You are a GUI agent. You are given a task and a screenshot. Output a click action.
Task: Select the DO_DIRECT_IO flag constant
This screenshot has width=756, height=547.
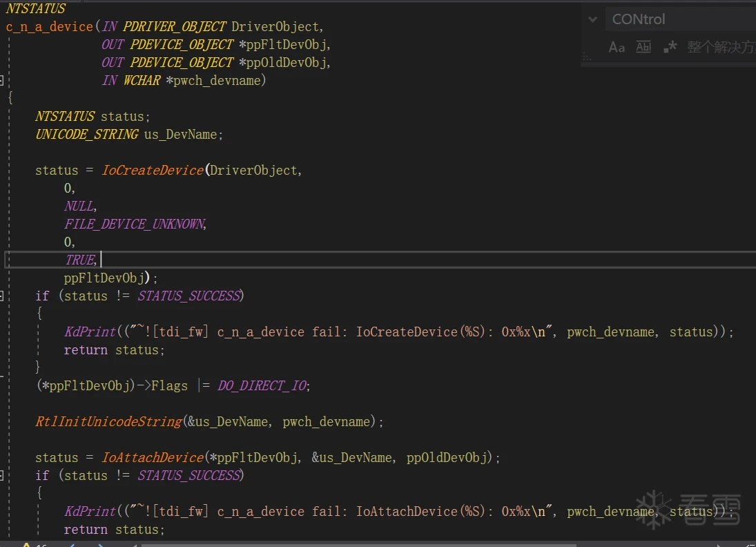262,385
